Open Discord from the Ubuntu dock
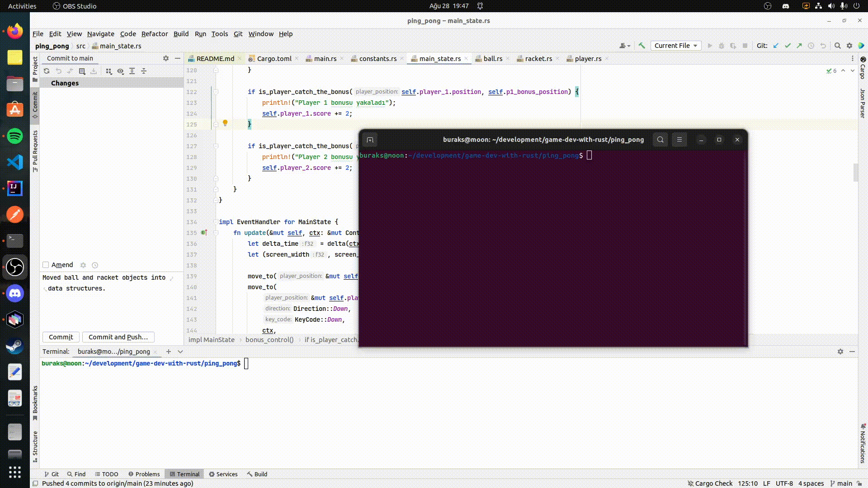This screenshot has height=488, width=868. [x=15, y=294]
